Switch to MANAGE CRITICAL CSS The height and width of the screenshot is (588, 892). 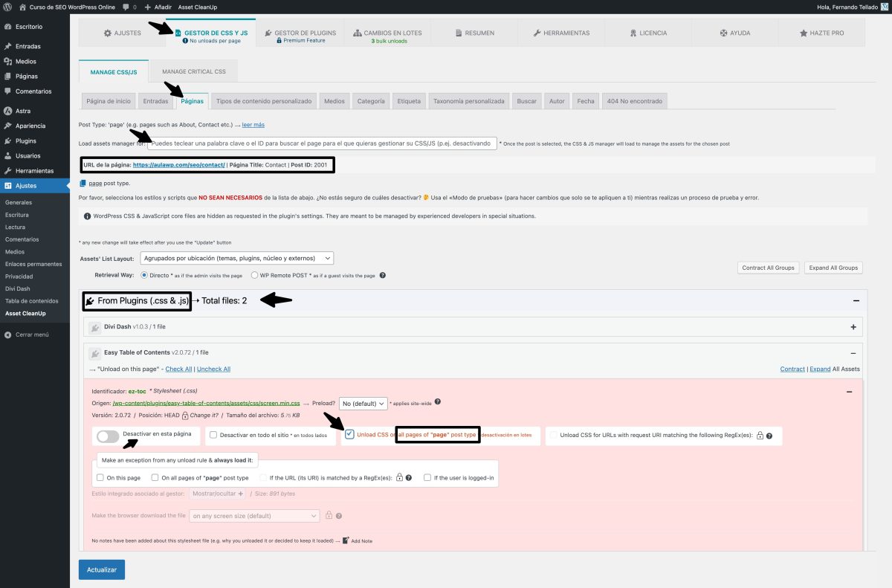[x=194, y=71]
